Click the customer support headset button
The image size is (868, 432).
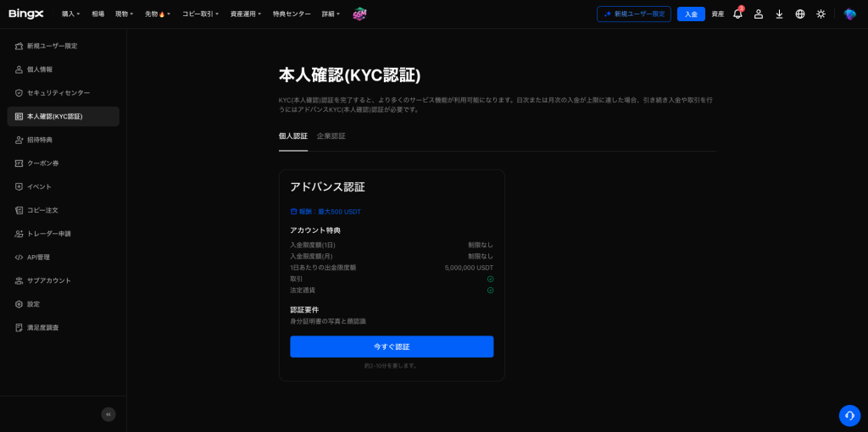[x=849, y=415]
